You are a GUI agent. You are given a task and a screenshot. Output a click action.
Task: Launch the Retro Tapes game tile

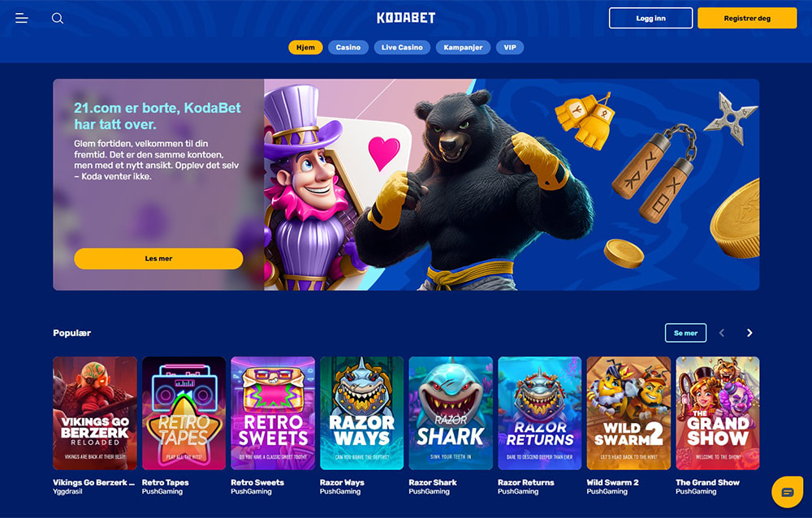[x=184, y=412]
